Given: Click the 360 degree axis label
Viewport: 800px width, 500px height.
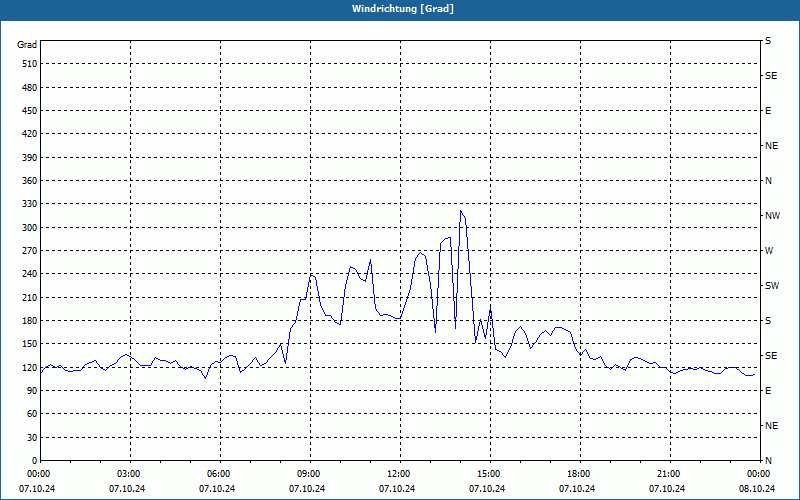Looking at the screenshot, I should [30, 181].
